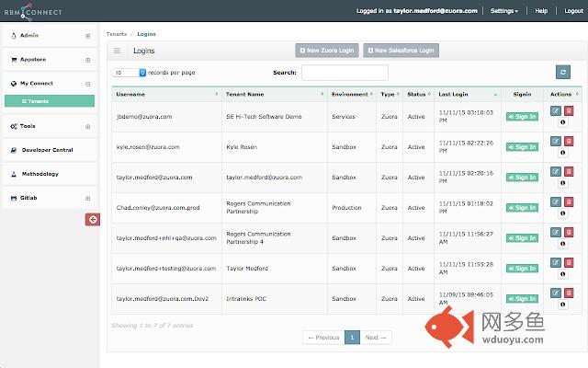This screenshot has height=368, width=588.
Task: Open the hamburger menu beside Logins
Action: pos(117,51)
